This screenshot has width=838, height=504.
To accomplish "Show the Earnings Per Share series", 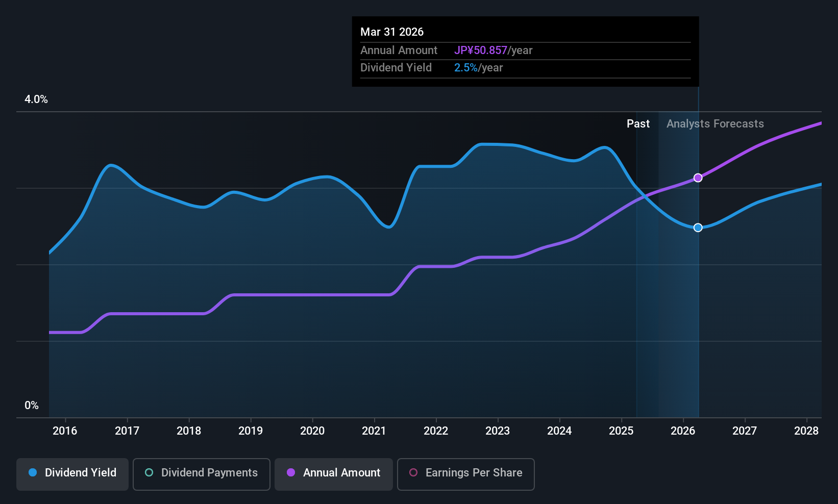I will coord(465,473).
